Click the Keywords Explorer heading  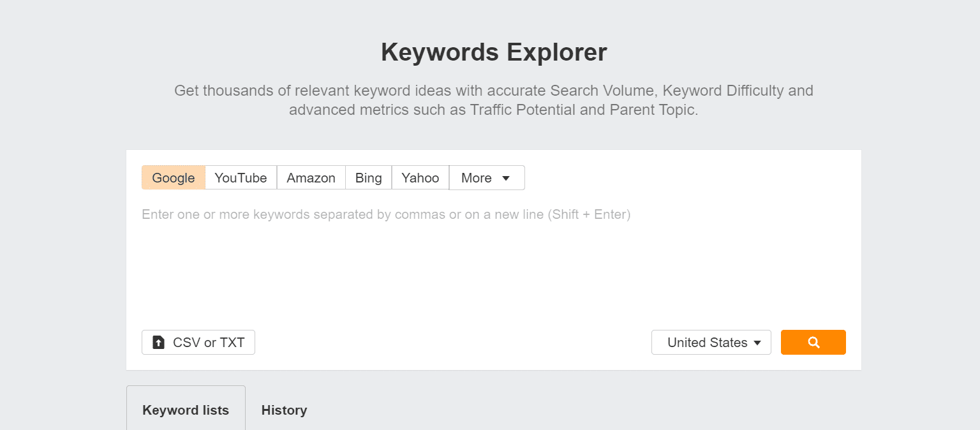pyautogui.click(x=494, y=52)
